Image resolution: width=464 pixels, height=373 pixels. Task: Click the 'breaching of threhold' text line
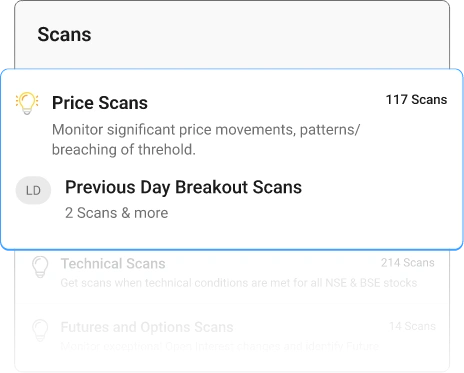pyautogui.click(x=124, y=150)
